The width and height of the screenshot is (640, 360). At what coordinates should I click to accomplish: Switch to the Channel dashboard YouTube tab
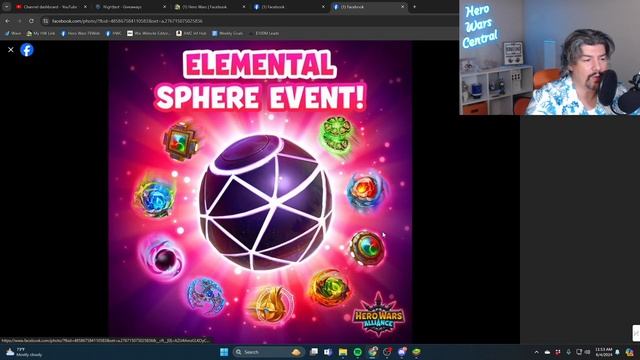point(50,7)
